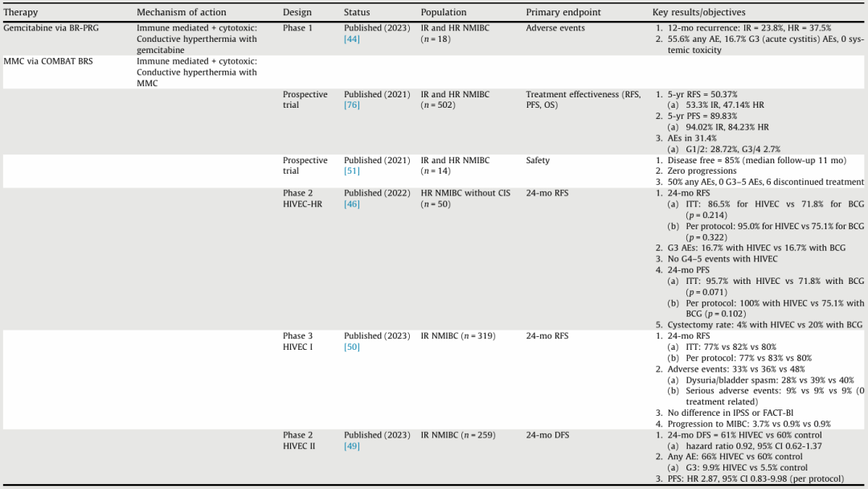
Task: Select the MMC via COMBAT BRS cell
Action: [x=48, y=61]
